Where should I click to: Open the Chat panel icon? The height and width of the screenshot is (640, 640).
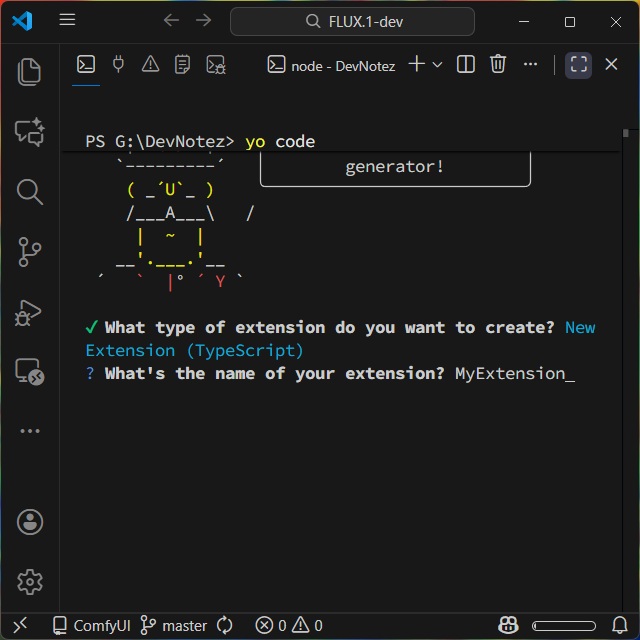(30, 131)
